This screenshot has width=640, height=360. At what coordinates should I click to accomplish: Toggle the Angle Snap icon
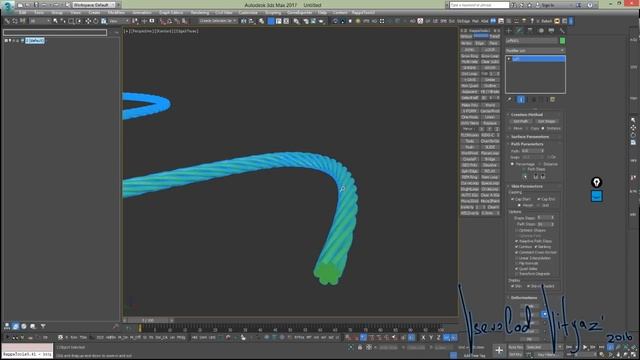(x=170, y=21)
